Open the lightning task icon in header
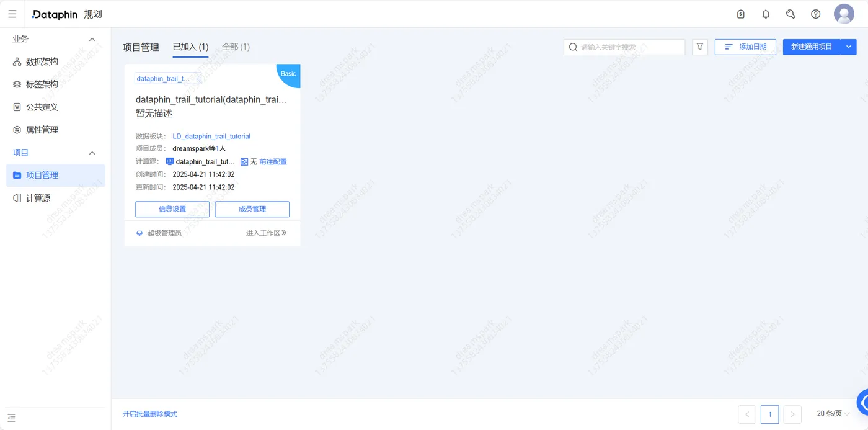868x430 pixels. 740,14
